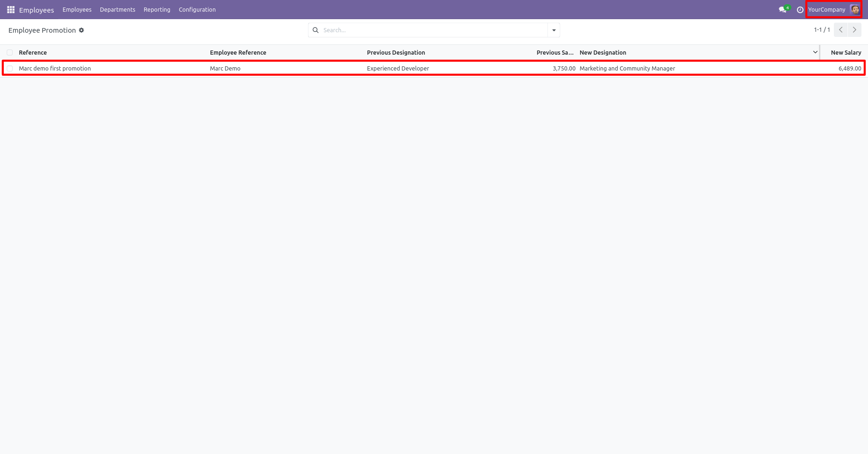
Task: Click the 'Marc Demo' employee cell
Action: [x=225, y=68]
